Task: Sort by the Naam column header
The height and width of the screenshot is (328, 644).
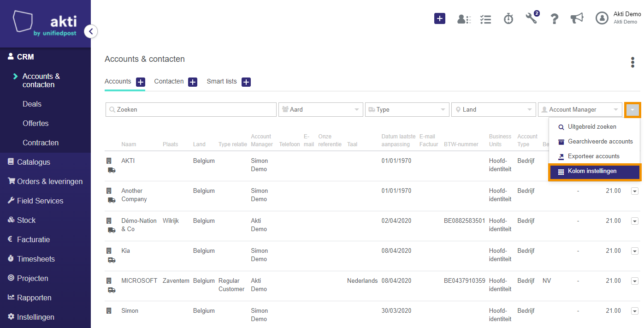Action: [129, 144]
